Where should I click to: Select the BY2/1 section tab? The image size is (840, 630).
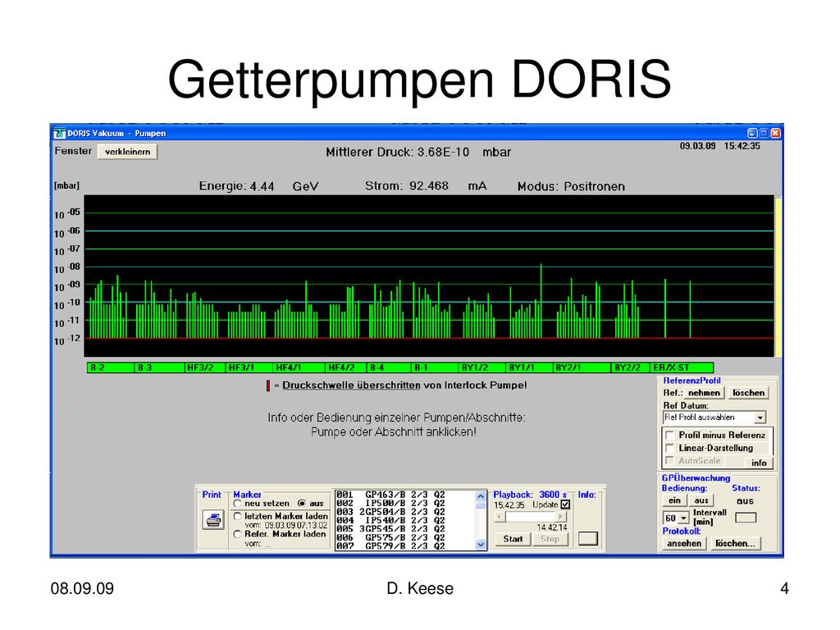pyautogui.click(x=582, y=367)
